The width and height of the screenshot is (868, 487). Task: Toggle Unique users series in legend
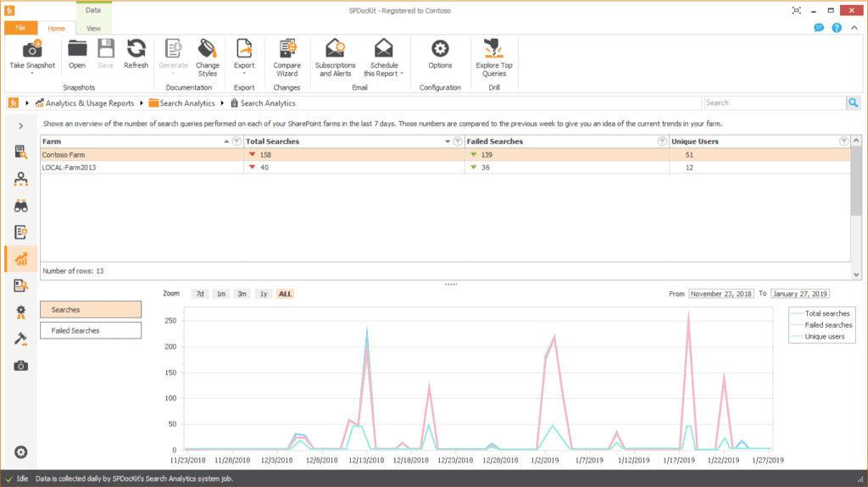pos(824,336)
